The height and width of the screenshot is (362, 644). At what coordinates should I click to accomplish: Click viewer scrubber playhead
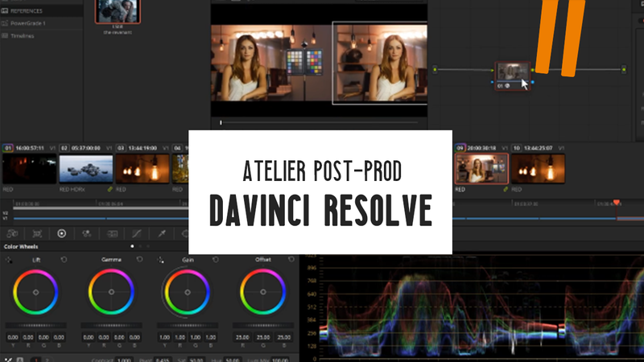221,122
